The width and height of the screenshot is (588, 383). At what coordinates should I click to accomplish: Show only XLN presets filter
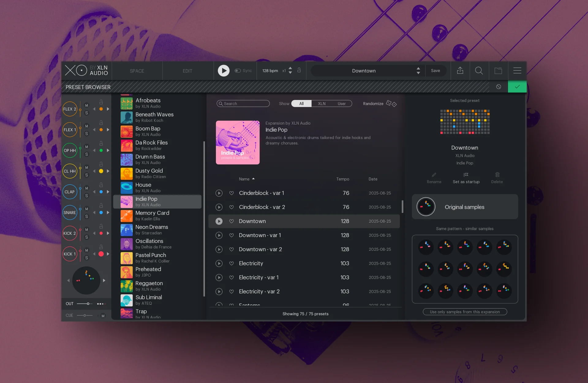322,104
